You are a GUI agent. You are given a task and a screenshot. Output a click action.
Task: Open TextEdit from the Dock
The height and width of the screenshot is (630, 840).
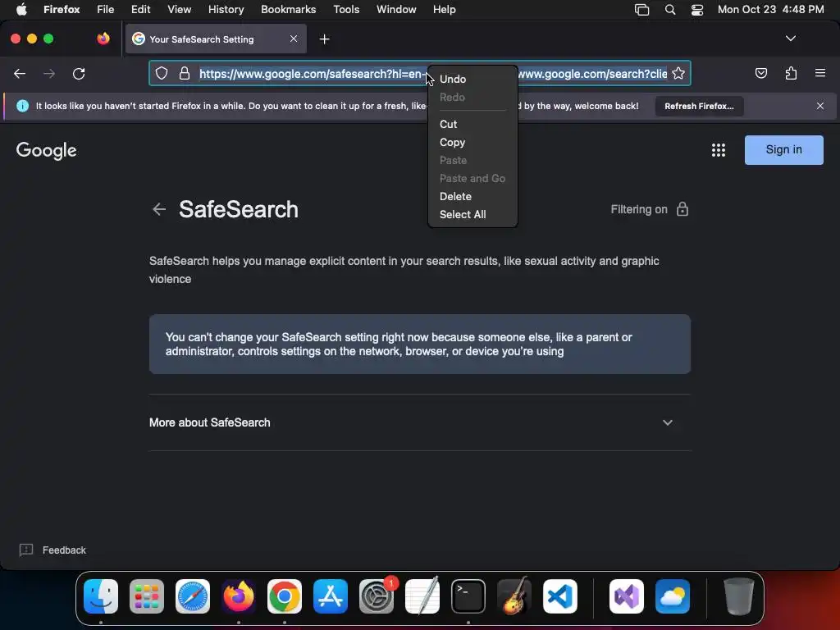(422, 596)
